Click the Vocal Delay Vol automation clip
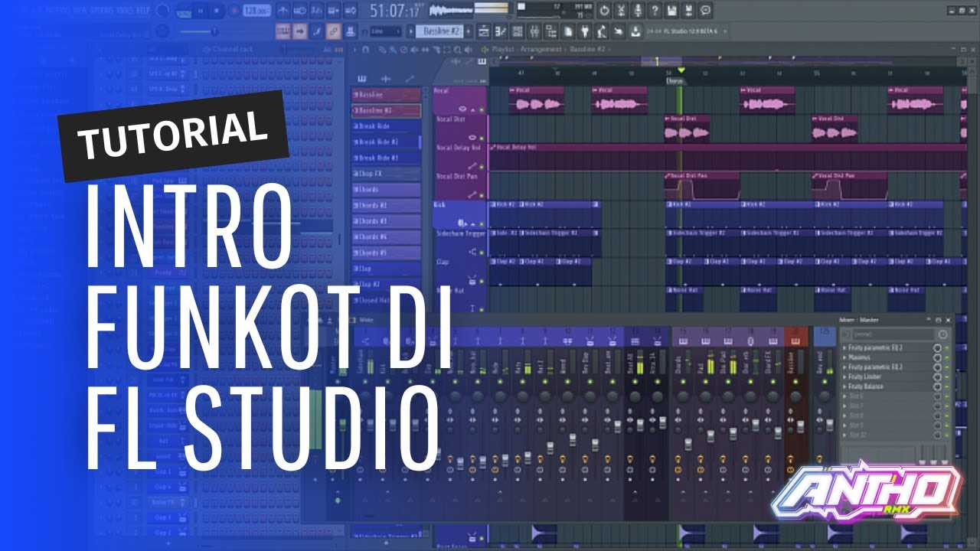 pos(727,157)
